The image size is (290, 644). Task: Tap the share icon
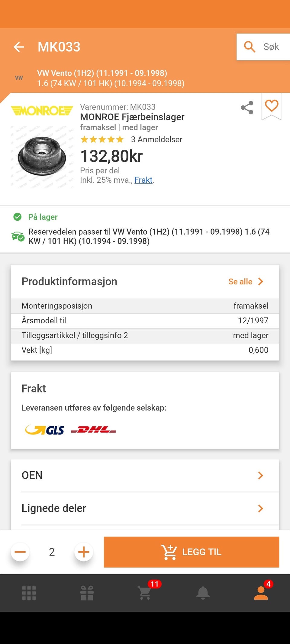tap(247, 108)
